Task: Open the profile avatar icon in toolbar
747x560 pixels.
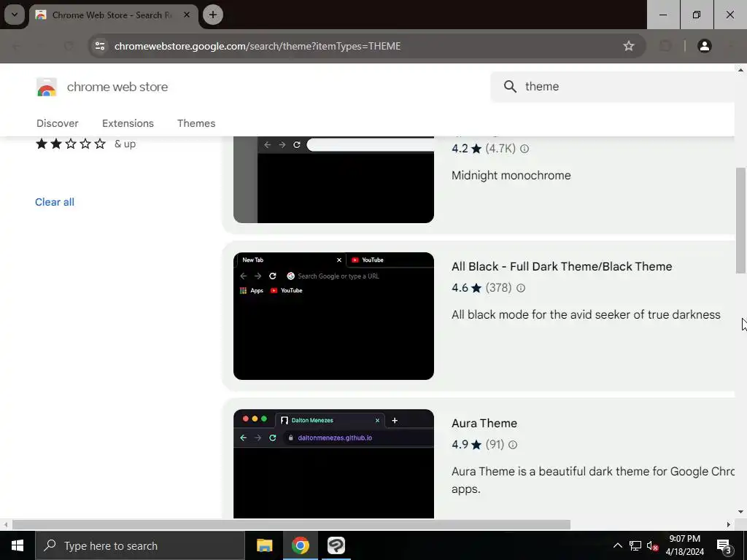Action: 704,46
